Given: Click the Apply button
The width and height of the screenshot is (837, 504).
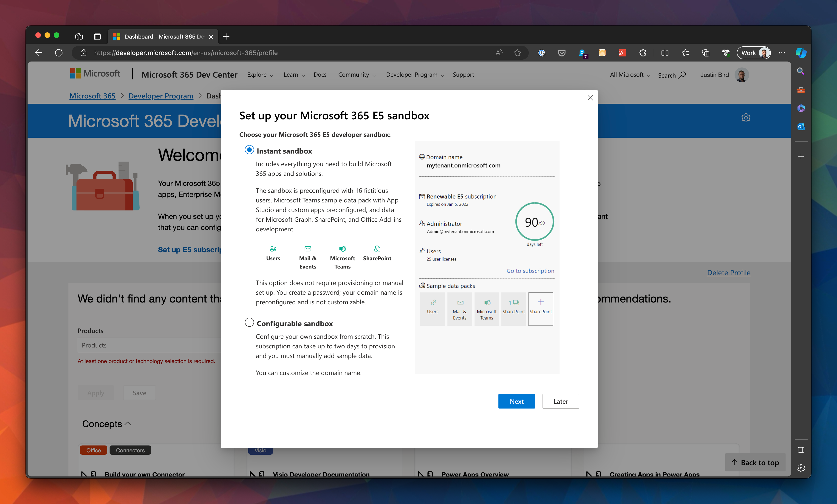Looking at the screenshot, I should (x=96, y=393).
